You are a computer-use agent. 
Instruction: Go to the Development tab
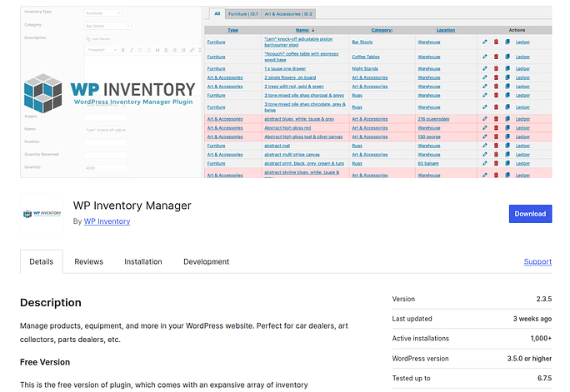coord(206,261)
